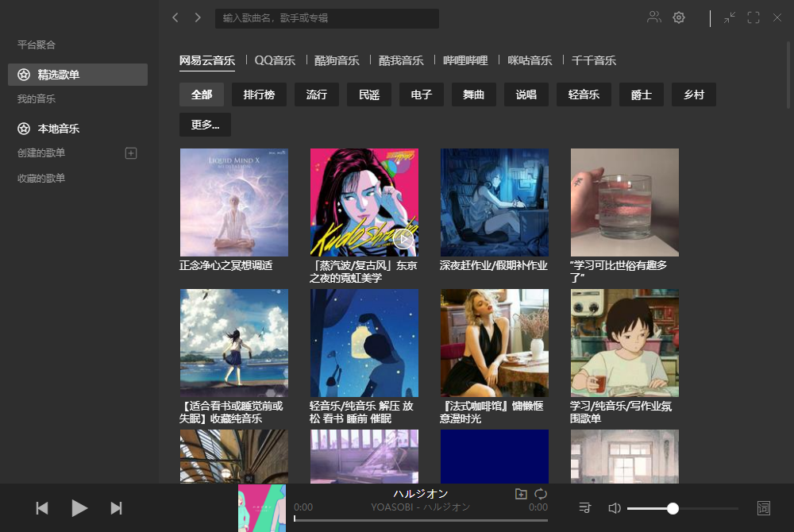Open the user account icon
The image size is (794, 532).
point(653,17)
